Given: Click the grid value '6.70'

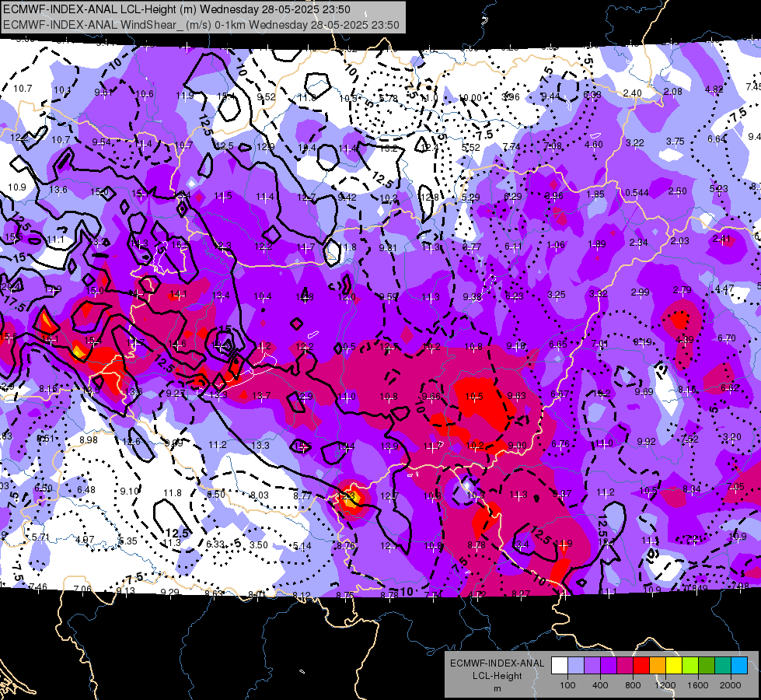Looking at the screenshot, I should pyautogui.click(x=727, y=338).
